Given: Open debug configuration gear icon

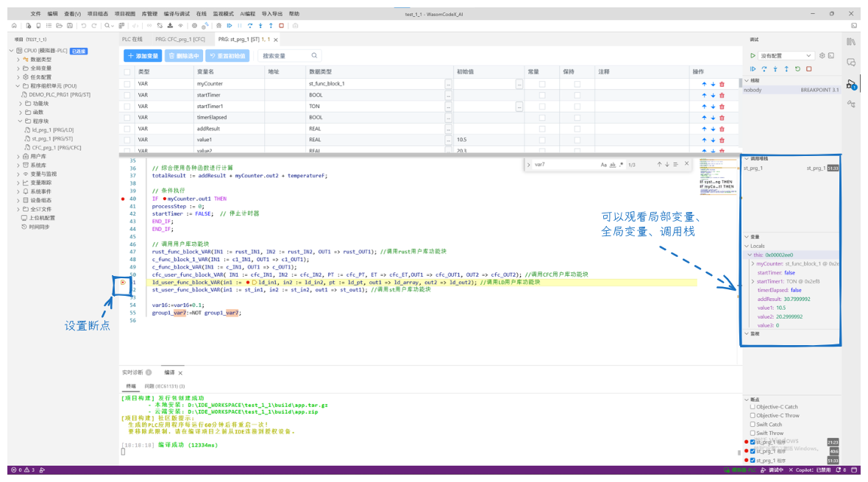Looking at the screenshot, I should pos(822,56).
